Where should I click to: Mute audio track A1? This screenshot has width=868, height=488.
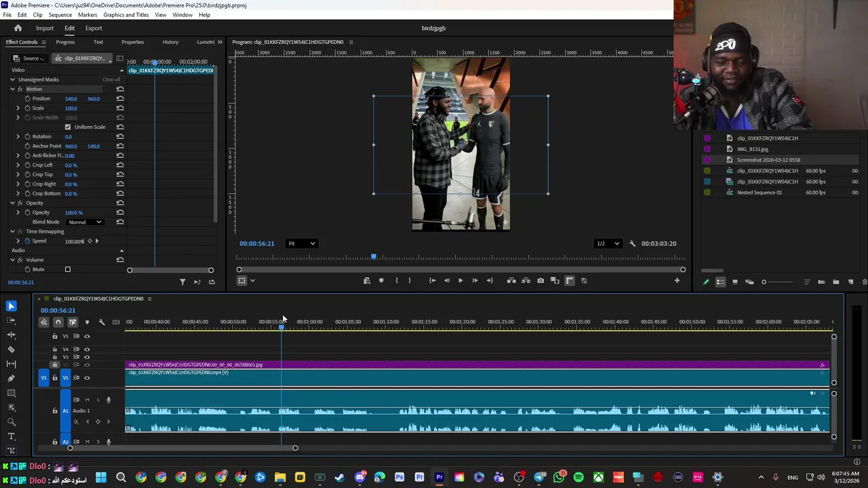click(87, 400)
